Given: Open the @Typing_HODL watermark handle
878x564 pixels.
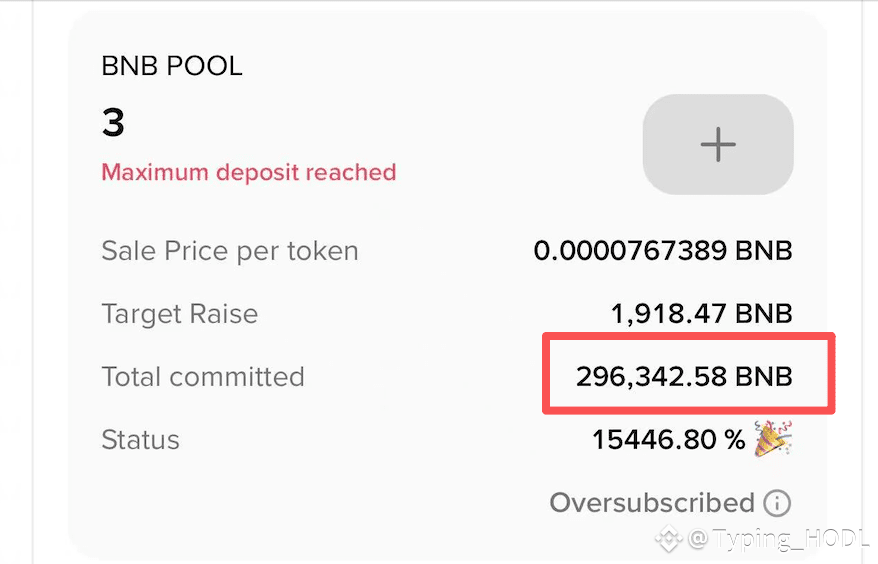Looking at the screenshot, I should point(779,538).
